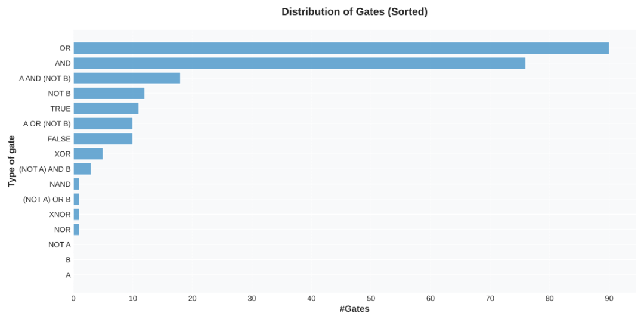Click the XNOR y-axis label
The height and width of the screenshot is (322, 644).
tap(60, 215)
